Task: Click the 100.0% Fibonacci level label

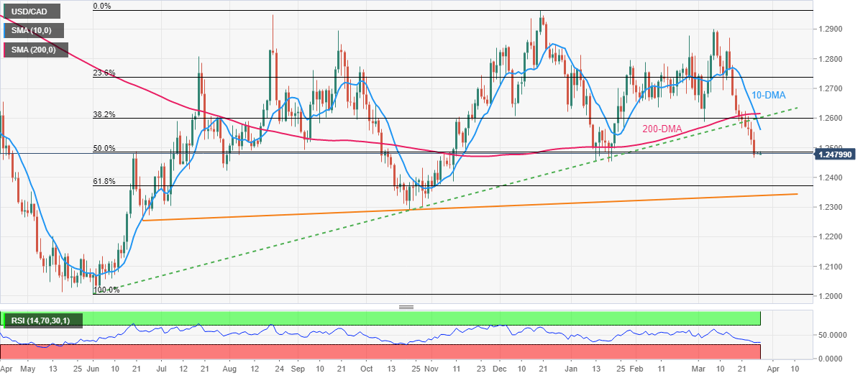Action: point(106,290)
